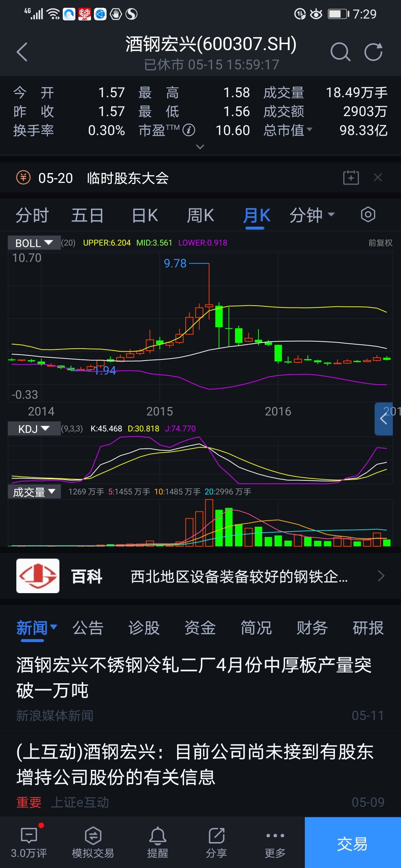Set a 提醒 price alert
The height and width of the screenshot is (868, 401).
158,842
